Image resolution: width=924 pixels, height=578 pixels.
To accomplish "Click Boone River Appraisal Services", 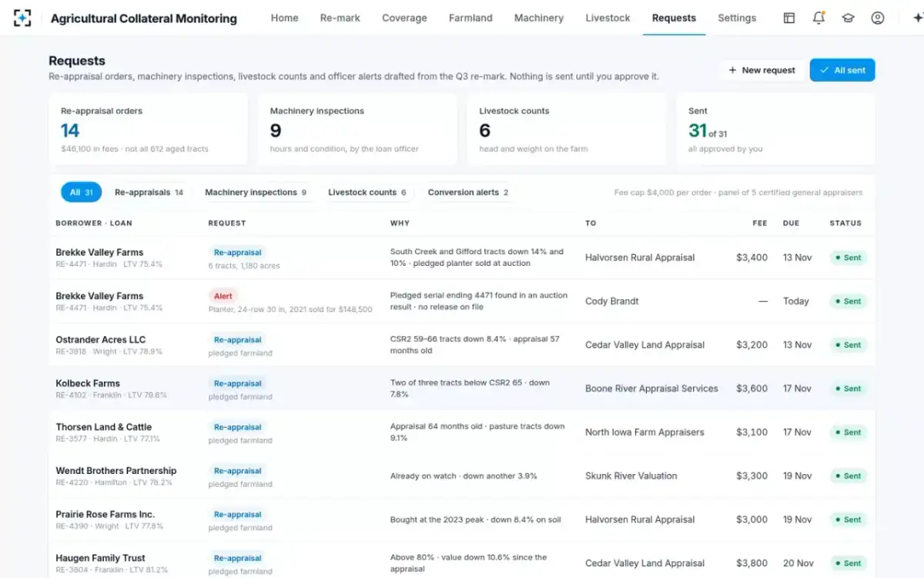I will click(x=651, y=388).
